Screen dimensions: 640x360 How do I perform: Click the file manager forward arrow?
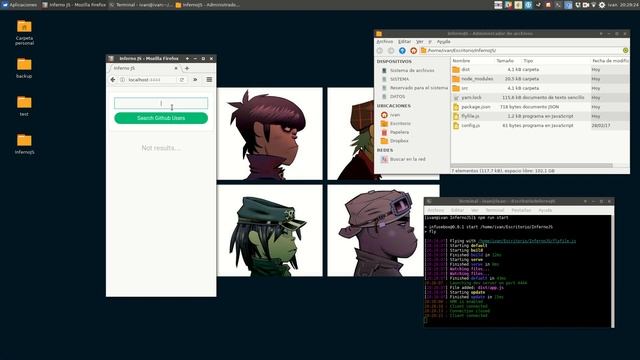(391, 51)
